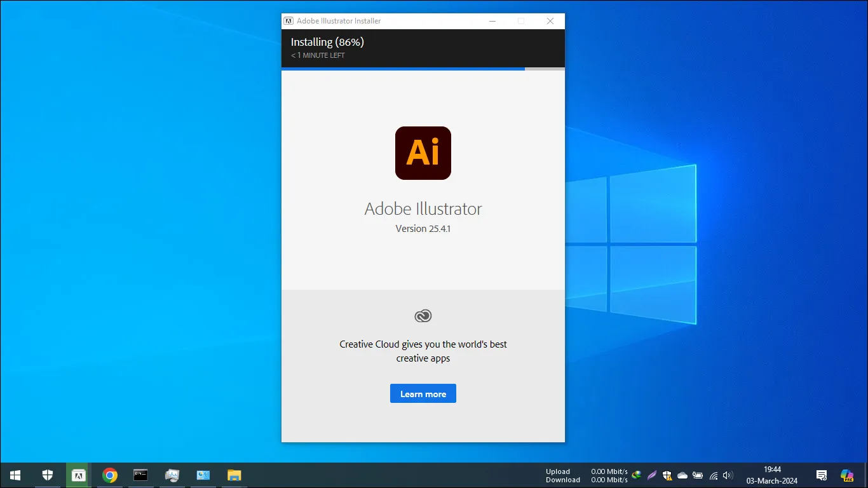Click the volume speaker tray icon
This screenshot has width=868, height=488.
(728, 475)
